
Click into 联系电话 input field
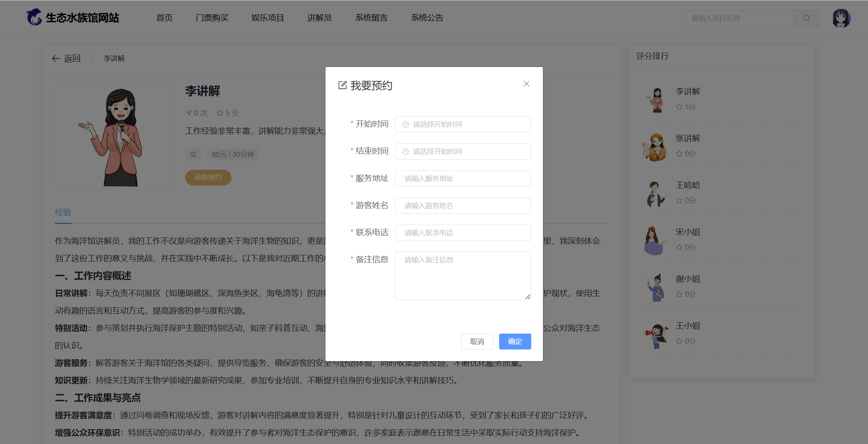coord(463,233)
